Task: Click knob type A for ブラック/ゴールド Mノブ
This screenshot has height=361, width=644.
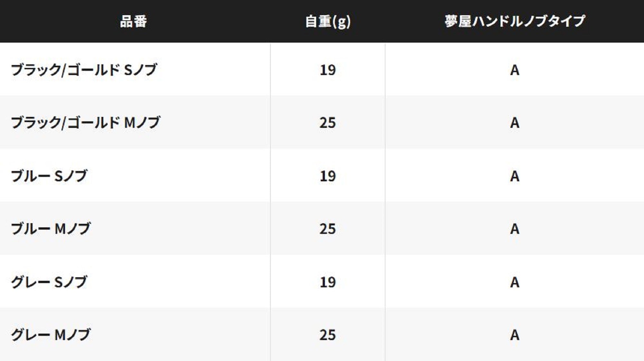Action: pyautogui.click(x=515, y=123)
